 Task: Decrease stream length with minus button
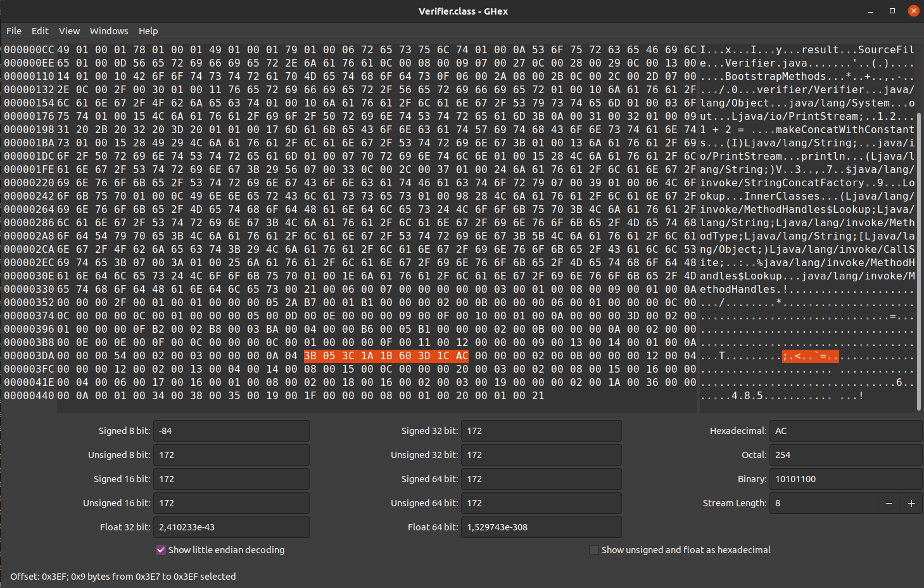tap(889, 503)
